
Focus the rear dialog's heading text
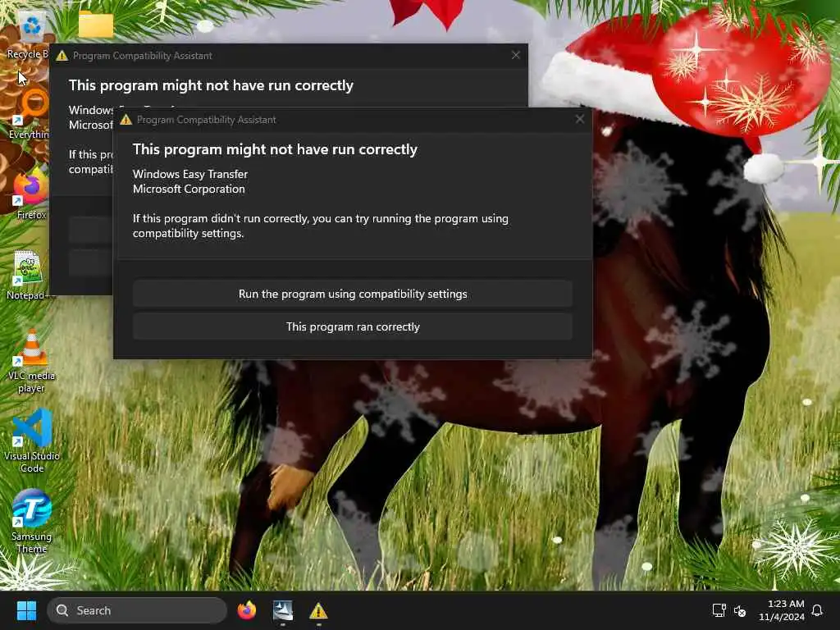[211, 85]
